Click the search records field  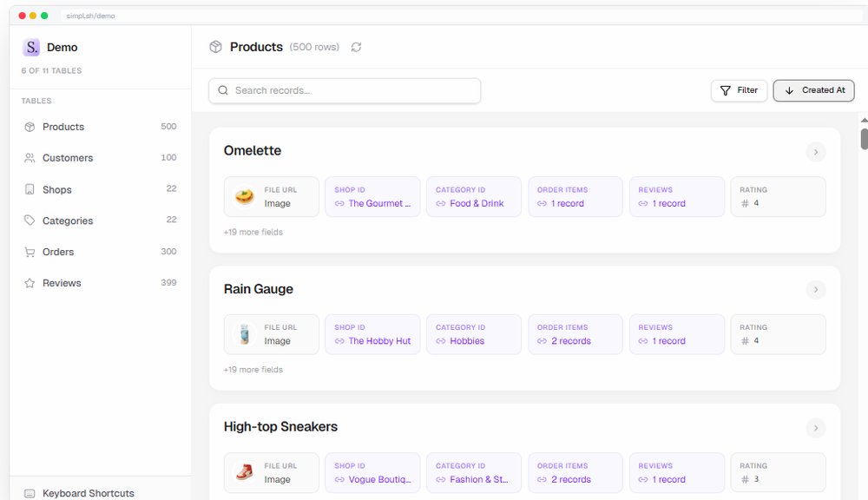click(x=344, y=90)
